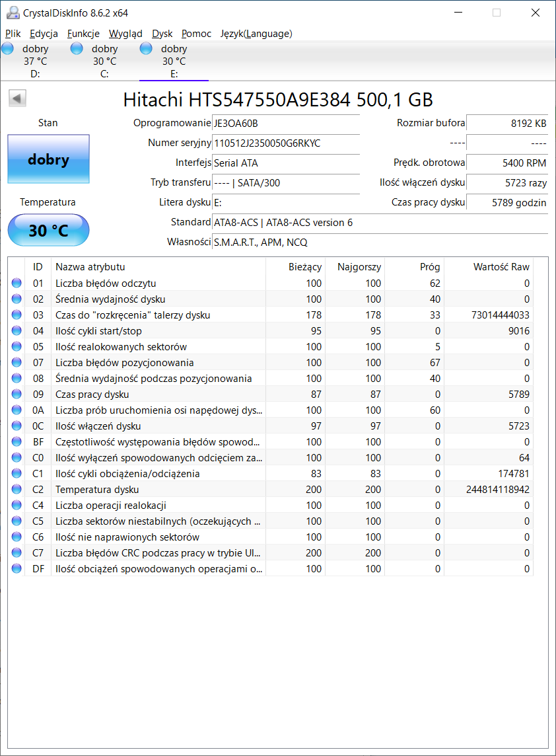The height and width of the screenshot is (756, 556).
Task: Click the blue status orb for drive C:
Action: pyautogui.click(x=77, y=48)
